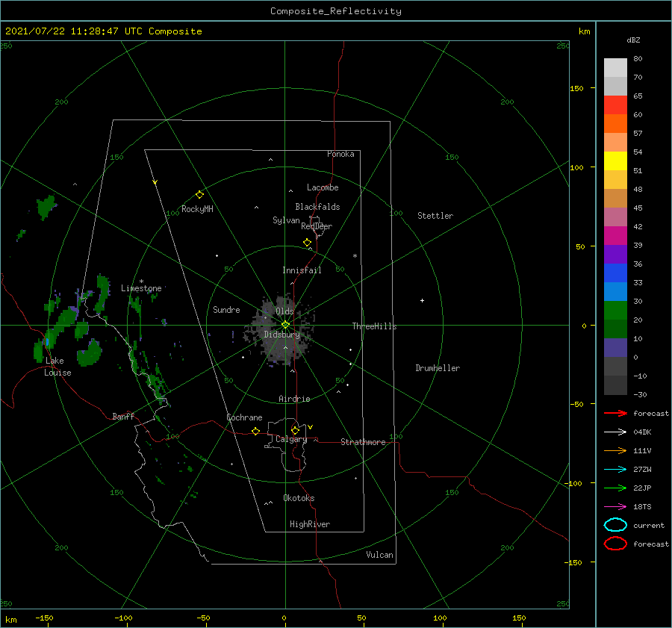Pick the yellow 51-54 dBZ color swatch
Image resolution: width=672 pixels, height=628 pixels.
point(615,161)
